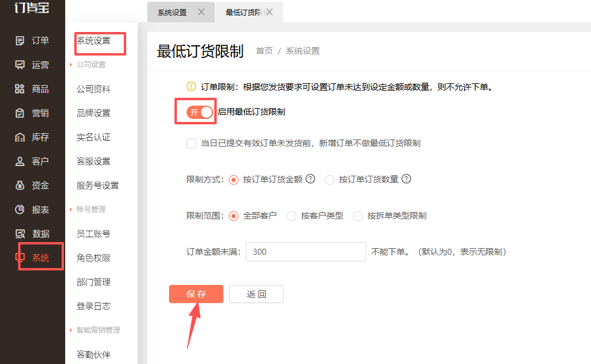Image resolution: width=591 pixels, height=364 pixels.
Task: Select 按客户类型 radio option
Action: (x=292, y=216)
